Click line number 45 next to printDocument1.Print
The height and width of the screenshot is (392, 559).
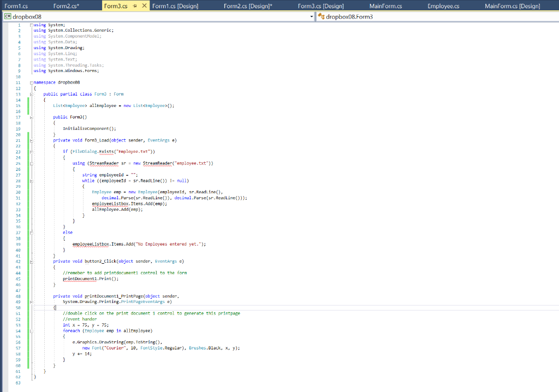[18, 278]
